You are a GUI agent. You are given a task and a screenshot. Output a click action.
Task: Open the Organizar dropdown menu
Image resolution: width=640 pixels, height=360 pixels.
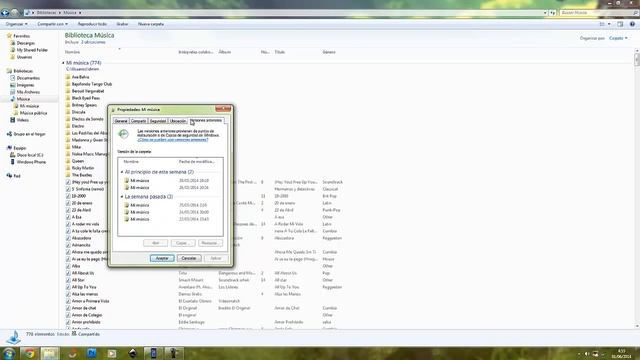tap(17, 24)
